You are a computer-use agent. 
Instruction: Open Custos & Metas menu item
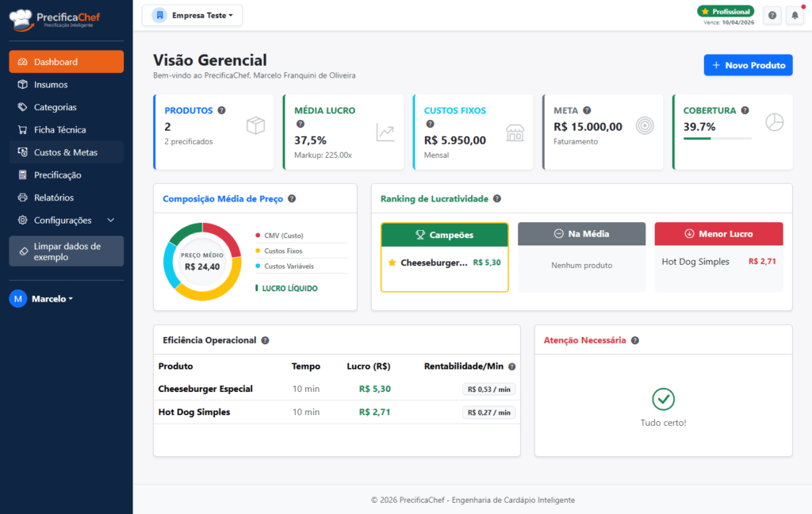67,152
